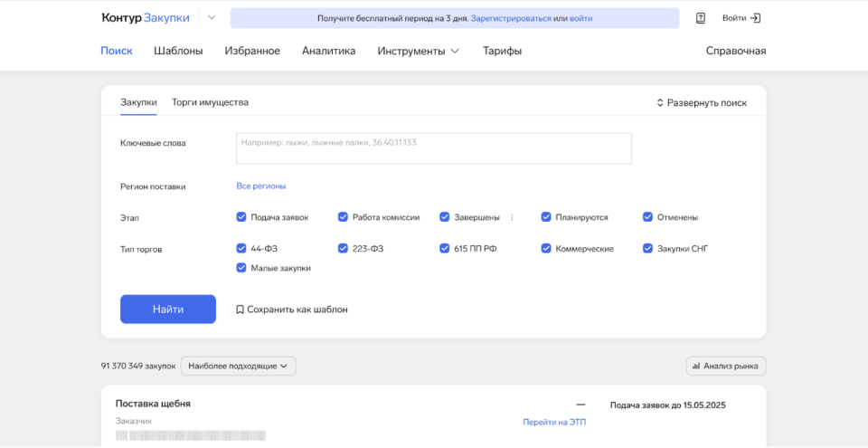
Task: Click the Контур Закупки logo
Action: 146,18
